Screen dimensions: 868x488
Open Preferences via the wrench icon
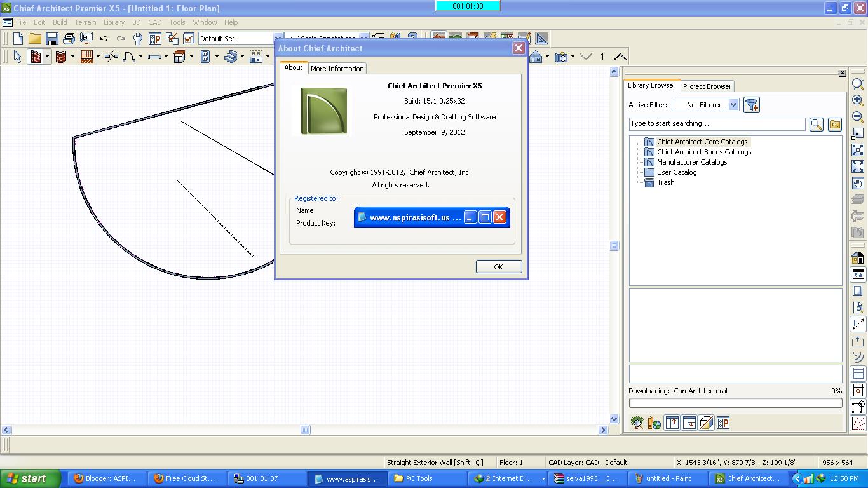tap(138, 39)
